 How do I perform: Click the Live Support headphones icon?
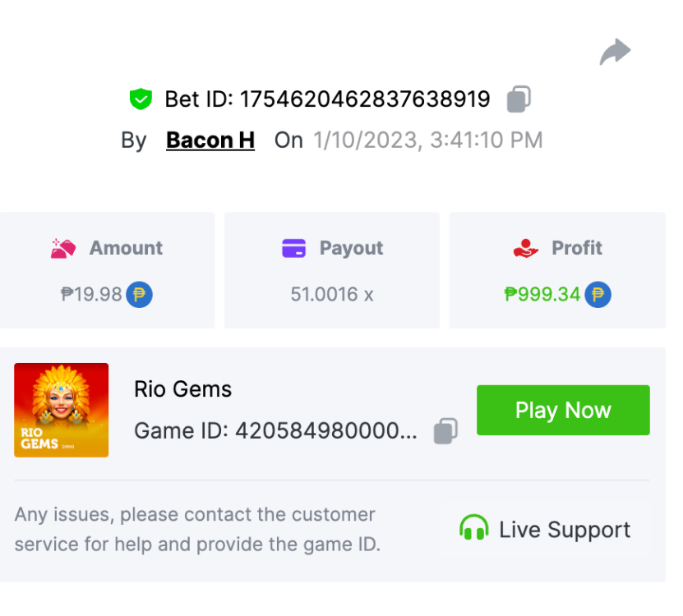(474, 529)
